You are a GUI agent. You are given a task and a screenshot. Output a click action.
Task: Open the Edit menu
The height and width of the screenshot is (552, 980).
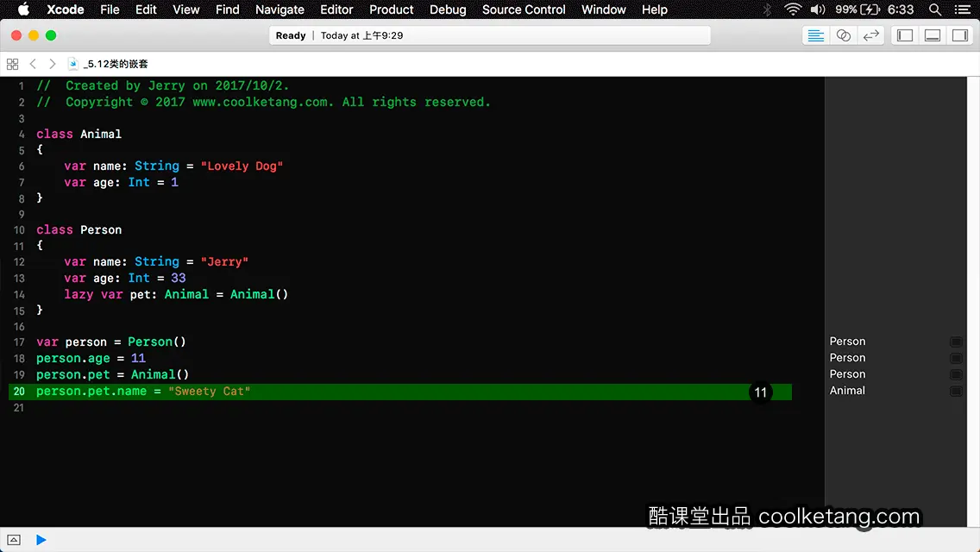(x=146, y=9)
